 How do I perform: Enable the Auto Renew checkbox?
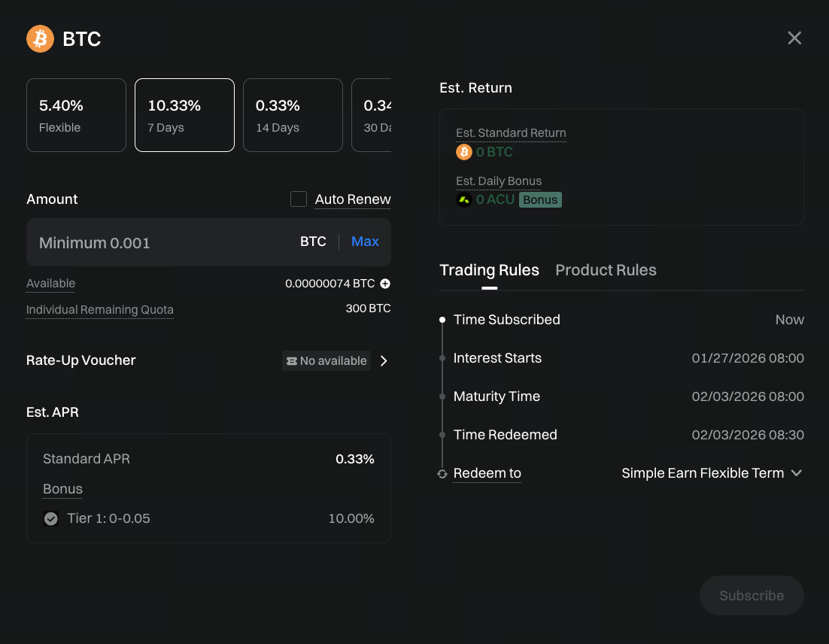click(299, 199)
